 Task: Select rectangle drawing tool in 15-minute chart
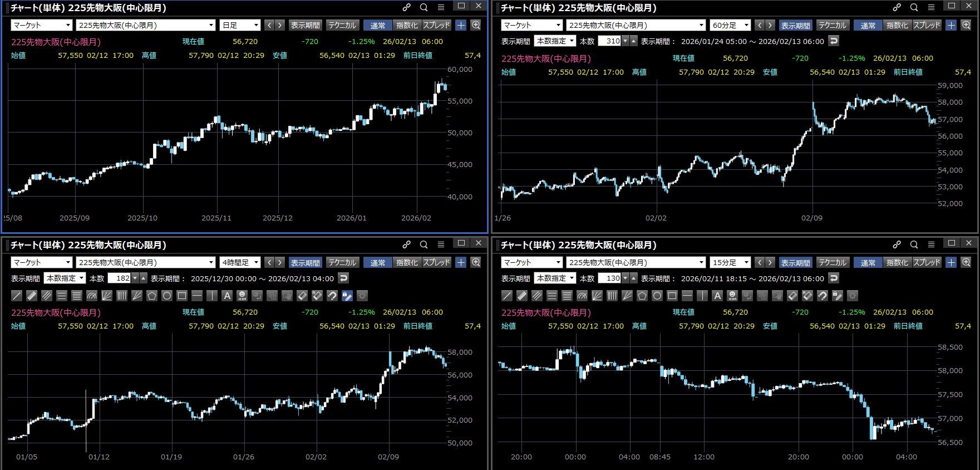[x=672, y=296]
